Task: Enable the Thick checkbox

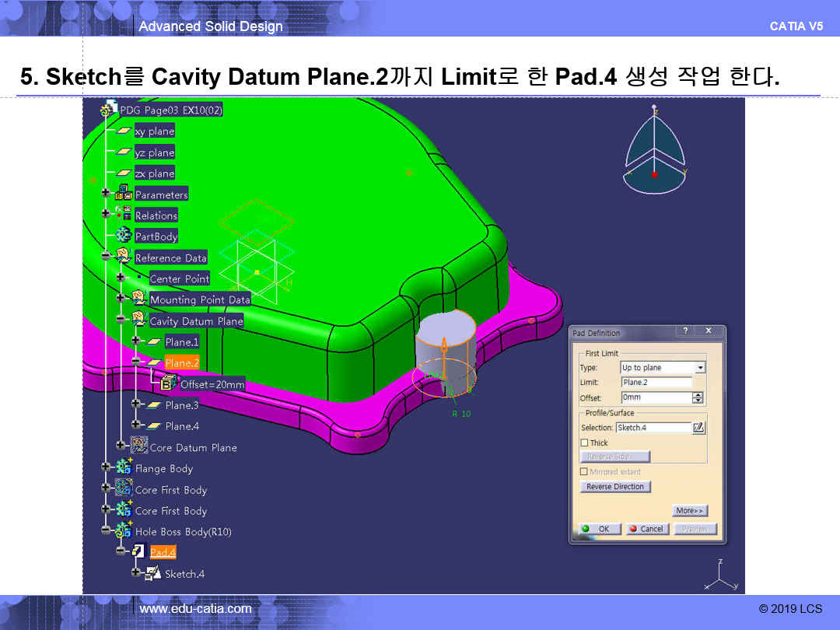Action: 585,443
